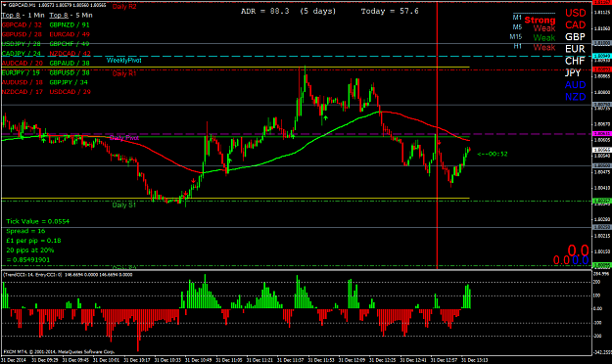Click the 'GBPCAD / 32' pair entry
This screenshot has height=364, width=612.
(22, 25)
